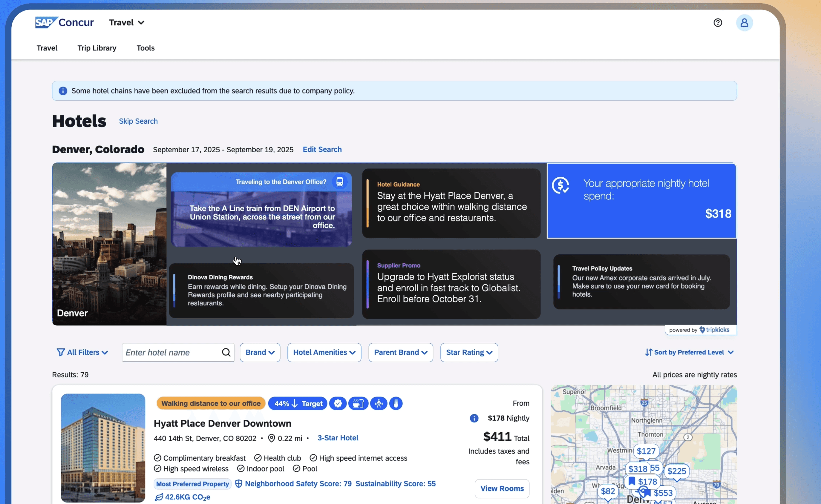Image resolution: width=821 pixels, height=504 pixels.
Task: Click the verified checkmark badge icon
Action: tap(338, 404)
